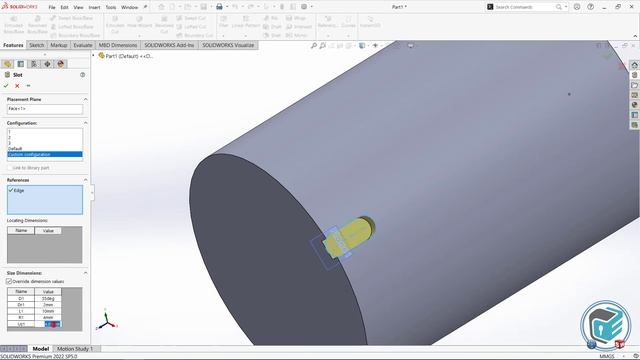Viewport: 640px width, 360px height.
Task: Open Design Library in task pane
Action: (x=634, y=75)
